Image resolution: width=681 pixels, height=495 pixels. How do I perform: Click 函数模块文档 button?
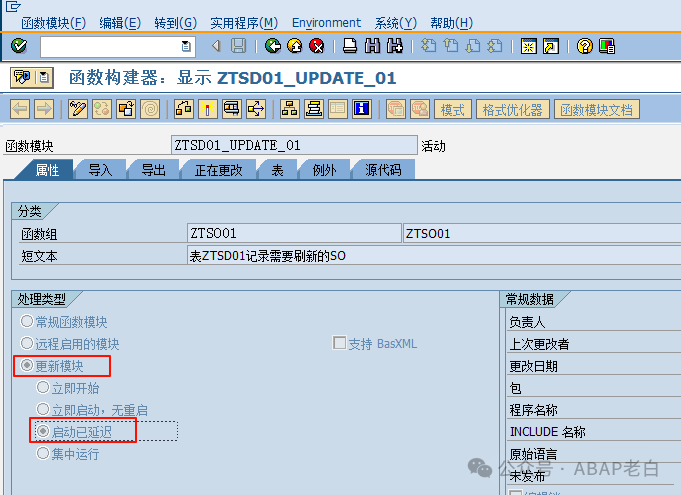coord(596,109)
